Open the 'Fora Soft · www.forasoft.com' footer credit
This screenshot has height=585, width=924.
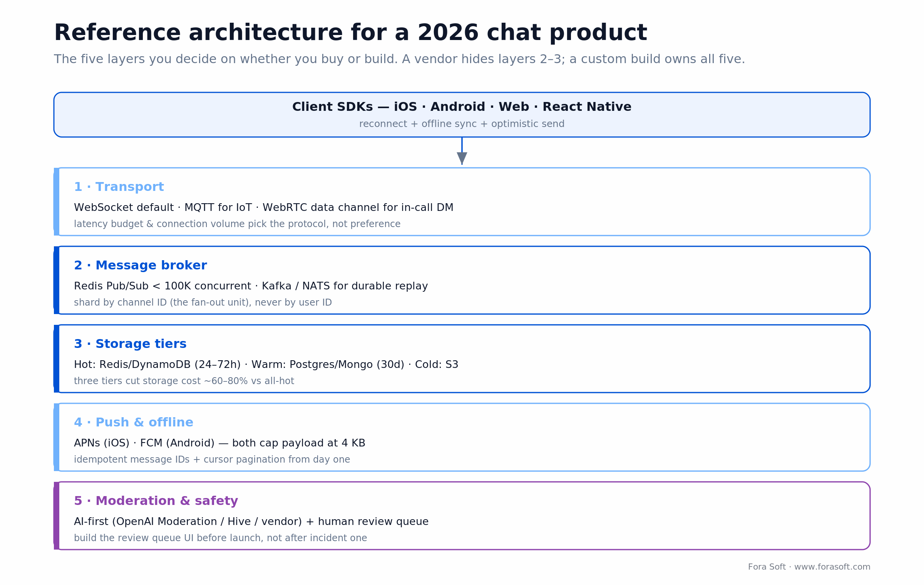[809, 567]
